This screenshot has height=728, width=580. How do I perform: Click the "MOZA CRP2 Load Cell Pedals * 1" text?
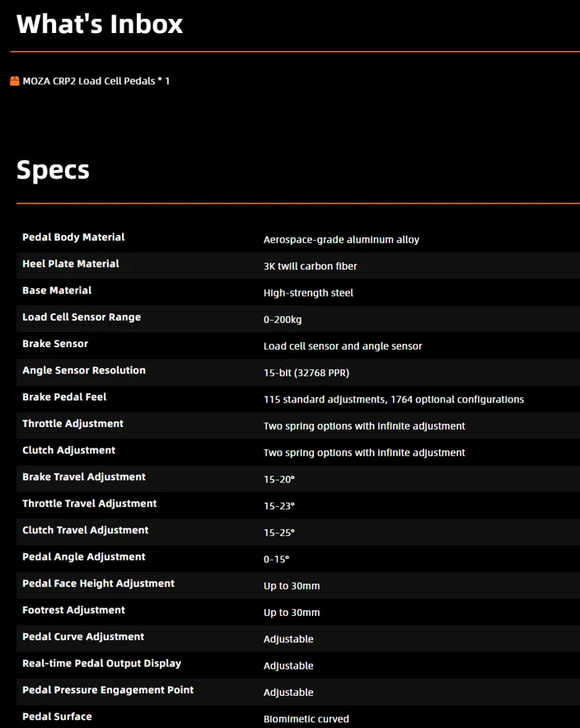pyautogui.click(x=96, y=81)
